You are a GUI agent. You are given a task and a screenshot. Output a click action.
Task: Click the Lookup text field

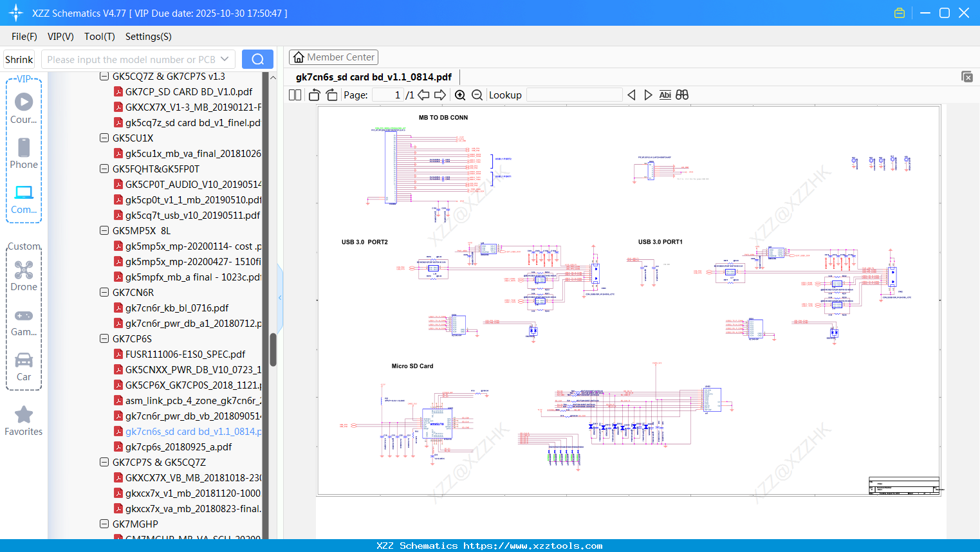(x=574, y=95)
